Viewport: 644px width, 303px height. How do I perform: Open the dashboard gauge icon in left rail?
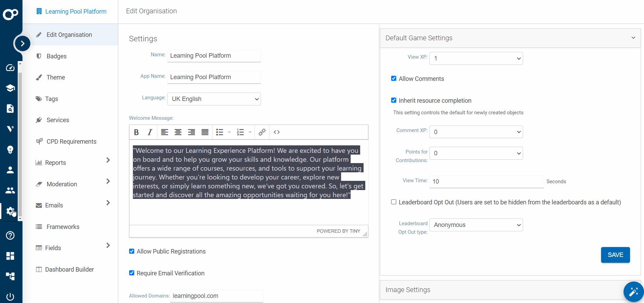pos(10,68)
